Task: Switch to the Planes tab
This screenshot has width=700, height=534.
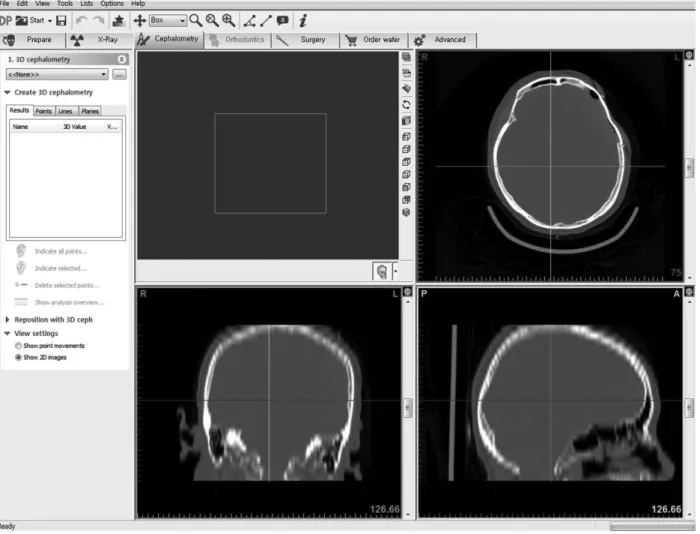Action: tap(90, 111)
